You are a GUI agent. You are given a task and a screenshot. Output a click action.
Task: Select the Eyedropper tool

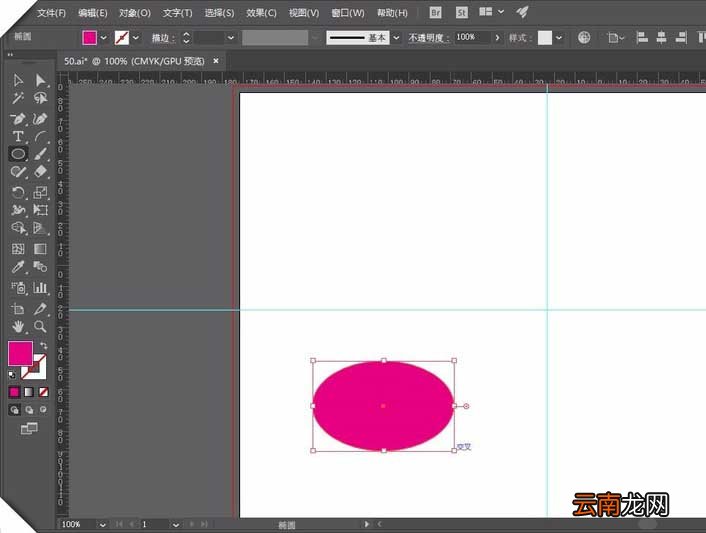click(x=18, y=267)
